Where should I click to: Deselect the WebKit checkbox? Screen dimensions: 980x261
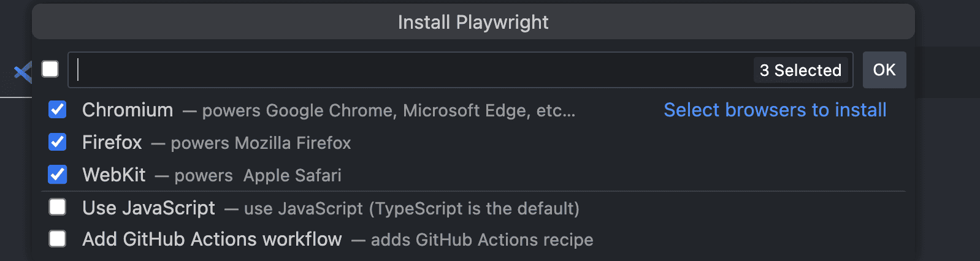58,175
